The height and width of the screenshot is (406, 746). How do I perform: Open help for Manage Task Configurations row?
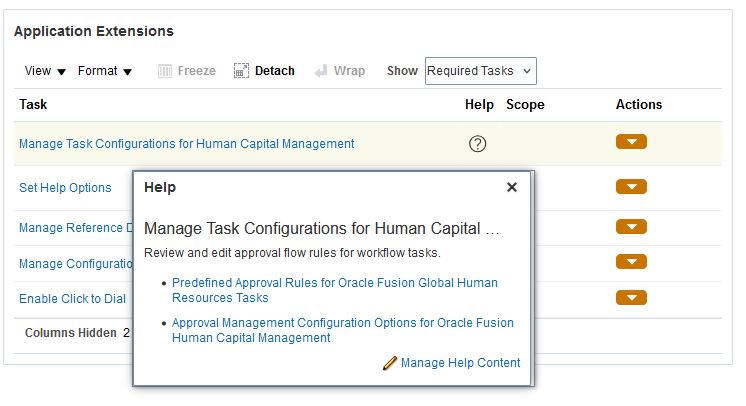click(477, 144)
